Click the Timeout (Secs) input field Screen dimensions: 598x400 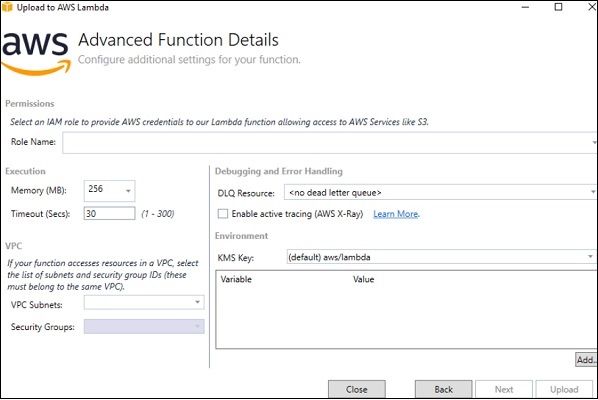click(x=109, y=214)
